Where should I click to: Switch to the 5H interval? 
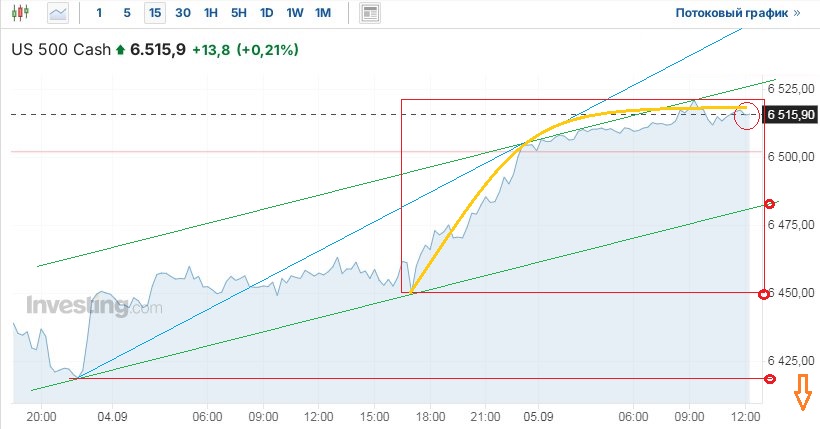pos(238,13)
